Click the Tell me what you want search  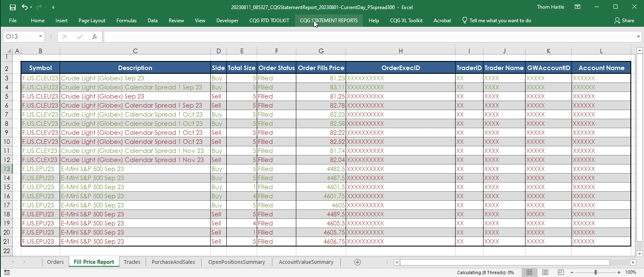point(500,21)
